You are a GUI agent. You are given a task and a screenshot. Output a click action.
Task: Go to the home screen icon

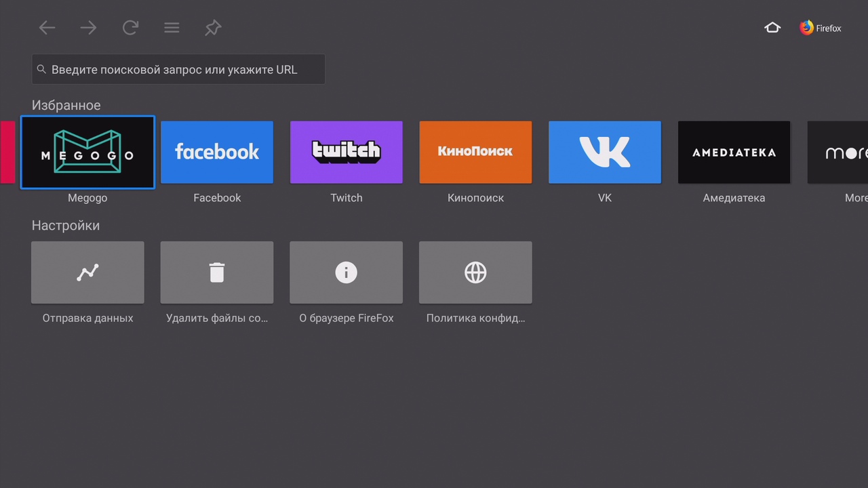tap(772, 28)
